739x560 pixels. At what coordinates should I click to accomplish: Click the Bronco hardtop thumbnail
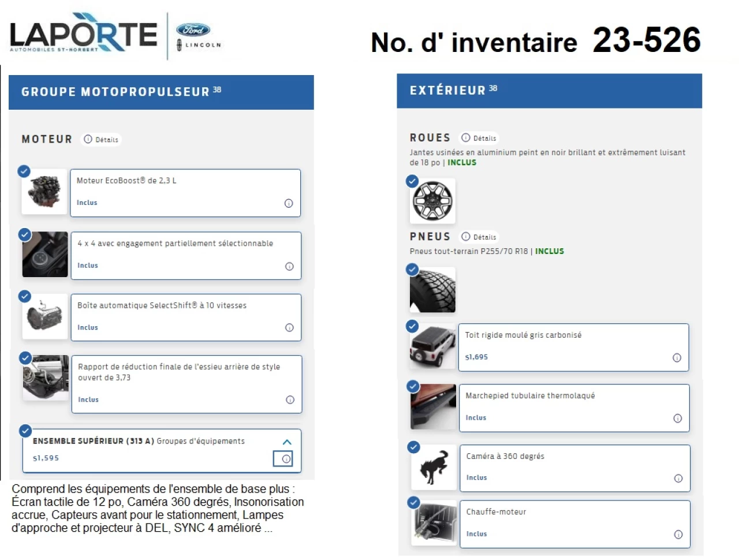tap(433, 346)
